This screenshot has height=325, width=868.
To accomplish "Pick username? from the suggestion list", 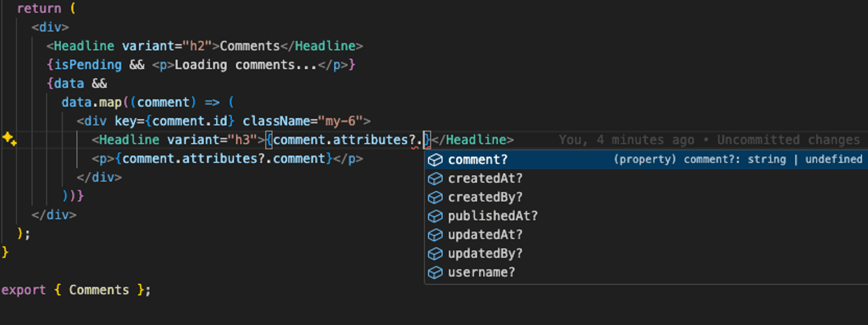I will [646, 272].
